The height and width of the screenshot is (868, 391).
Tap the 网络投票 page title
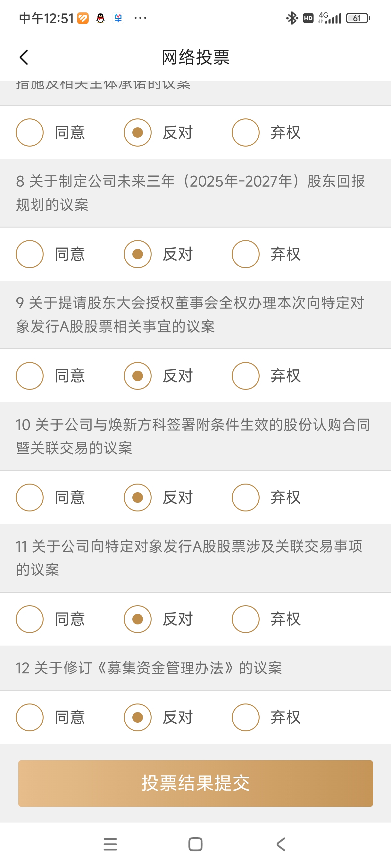click(x=196, y=57)
